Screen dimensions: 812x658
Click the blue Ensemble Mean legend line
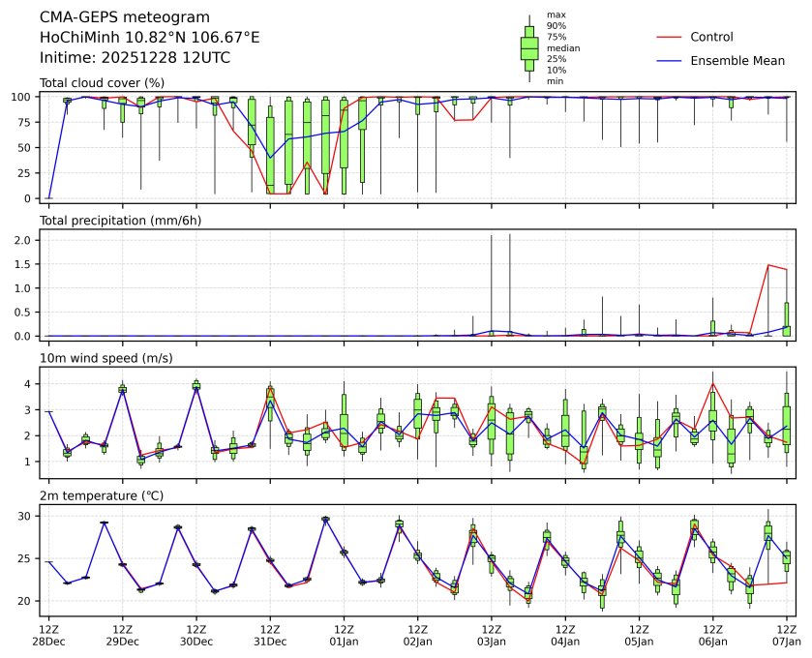coord(671,61)
